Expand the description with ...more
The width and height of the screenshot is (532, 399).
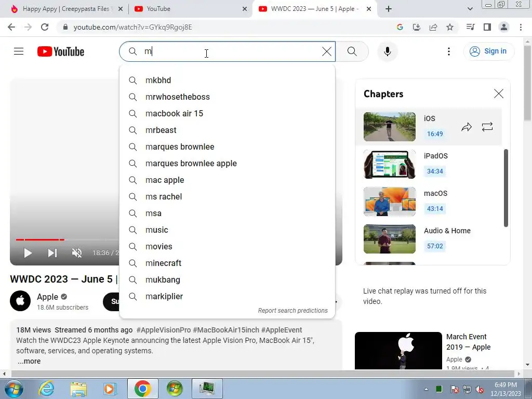tap(29, 361)
